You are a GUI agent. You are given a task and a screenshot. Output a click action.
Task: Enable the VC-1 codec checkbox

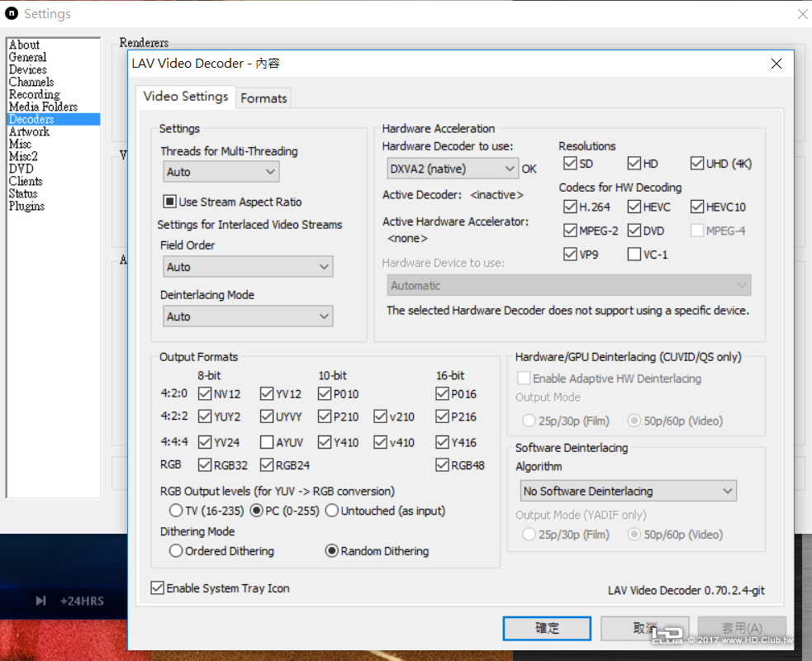click(x=634, y=254)
